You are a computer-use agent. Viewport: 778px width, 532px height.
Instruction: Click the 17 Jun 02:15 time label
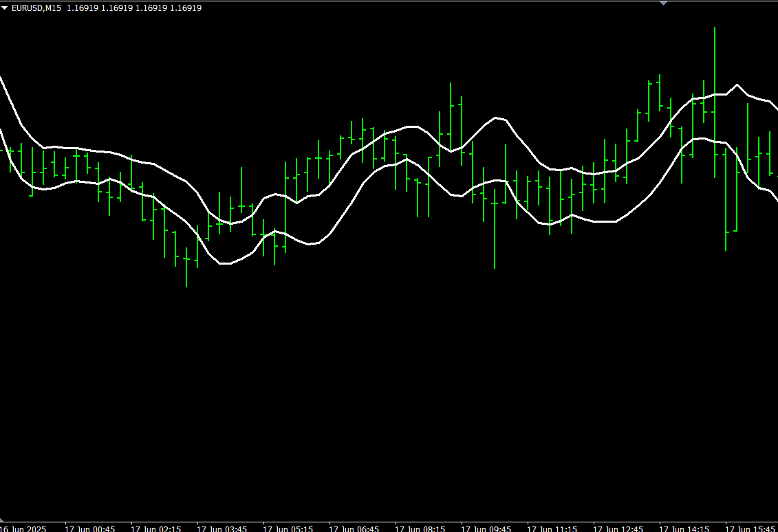coord(155,529)
